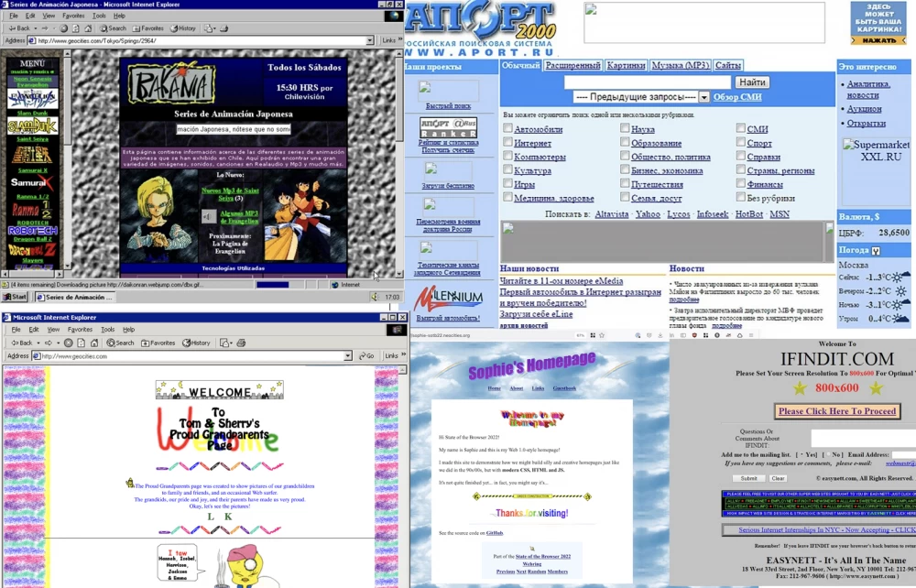Select the Yes mailing list radio button
916x588 pixels.
click(801, 454)
